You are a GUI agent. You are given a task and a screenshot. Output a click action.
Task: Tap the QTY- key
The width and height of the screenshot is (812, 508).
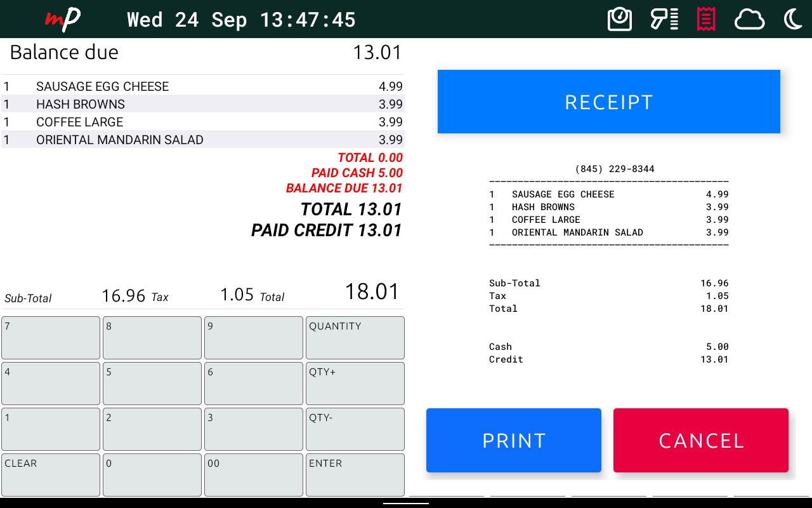click(x=355, y=429)
